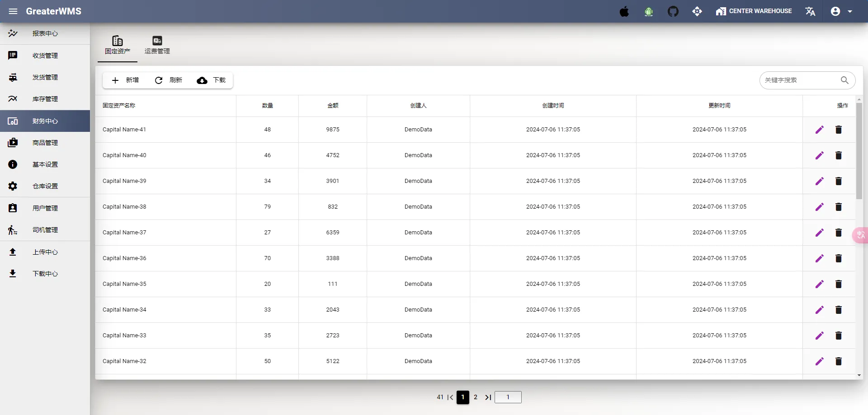The width and height of the screenshot is (868, 415).
Task: Click the API diamond icon in header
Action: [x=697, y=11]
